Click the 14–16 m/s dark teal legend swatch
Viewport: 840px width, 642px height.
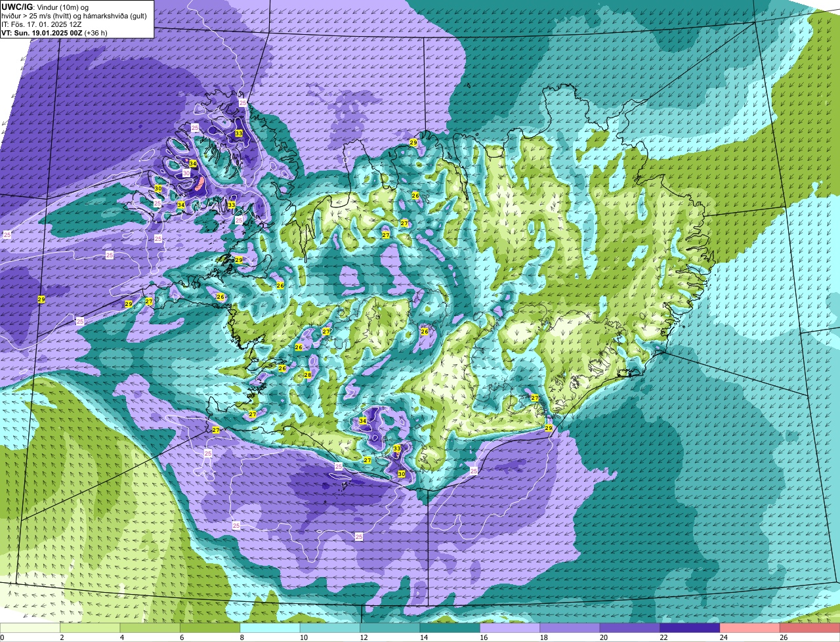(450, 628)
